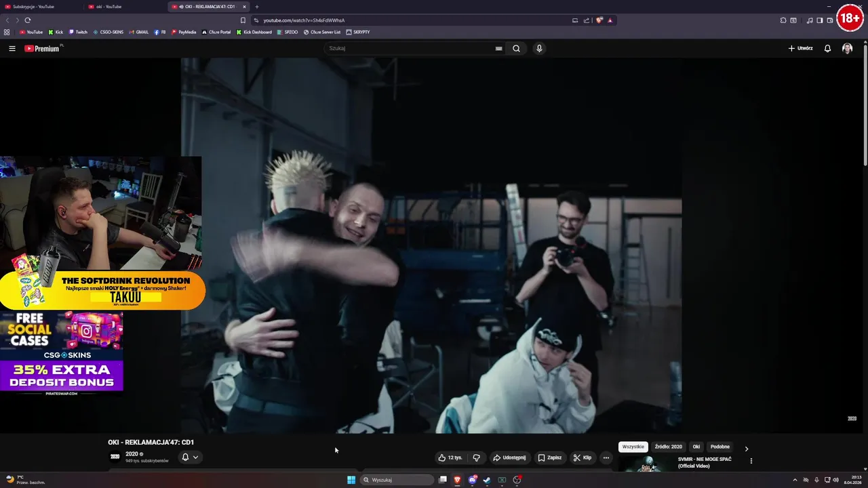Open Twitch bookmark
This screenshot has height=488, width=868.
78,32
